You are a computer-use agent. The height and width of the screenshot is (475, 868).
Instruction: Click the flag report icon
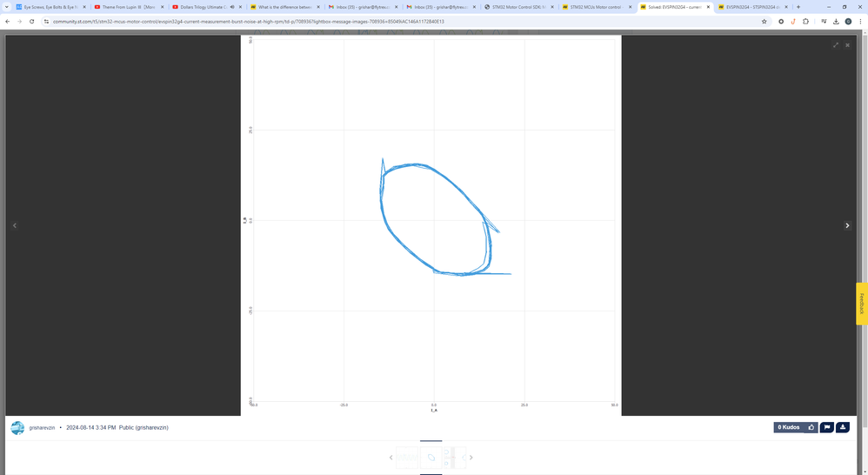click(827, 427)
